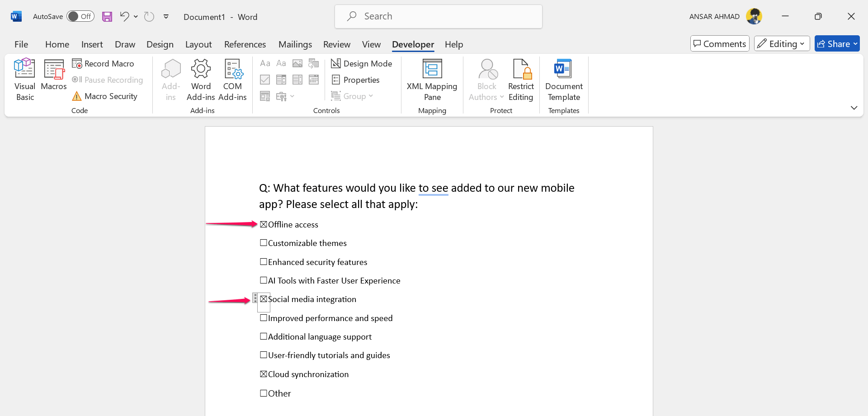Click the Search box in title bar
Image resolution: width=868 pixels, height=416 pixels.
click(439, 16)
